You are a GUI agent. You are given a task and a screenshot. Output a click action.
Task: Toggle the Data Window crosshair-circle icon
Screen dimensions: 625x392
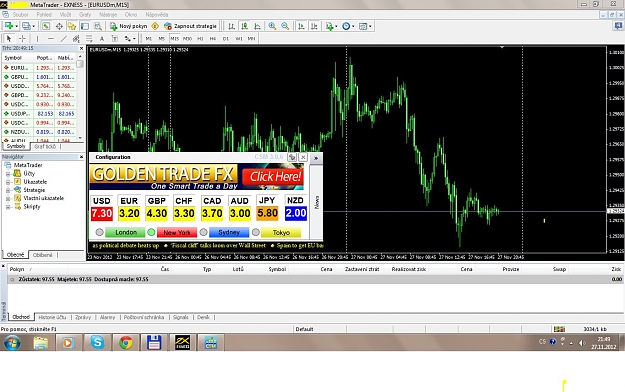pos(59,26)
